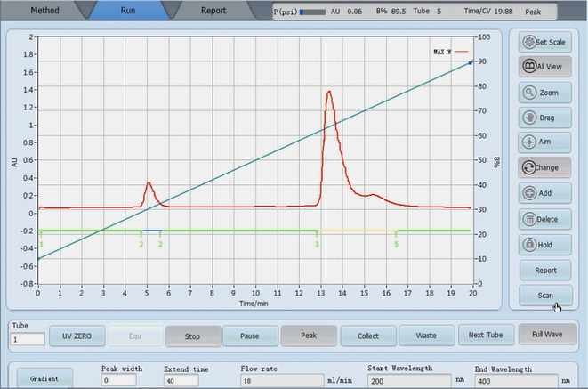The width and height of the screenshot is (588, 389).
Task: Pause the current run
Action: click(250, 336)
